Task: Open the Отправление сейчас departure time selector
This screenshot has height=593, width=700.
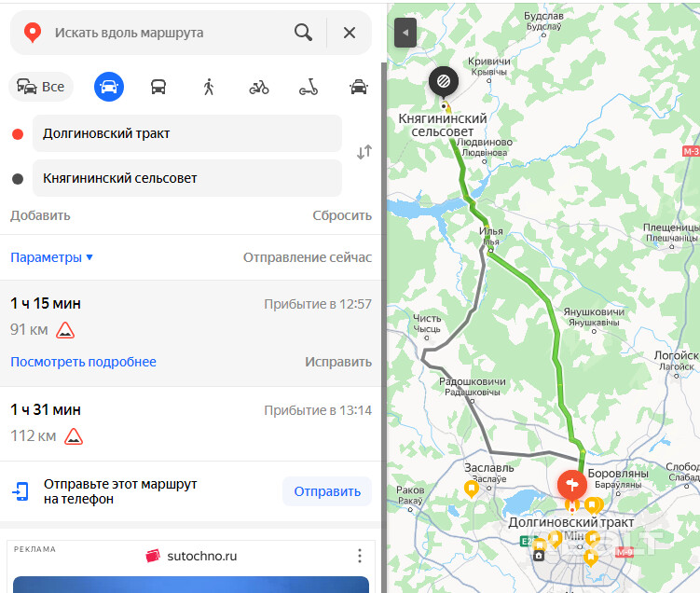Action: click(x=308, y=257)
